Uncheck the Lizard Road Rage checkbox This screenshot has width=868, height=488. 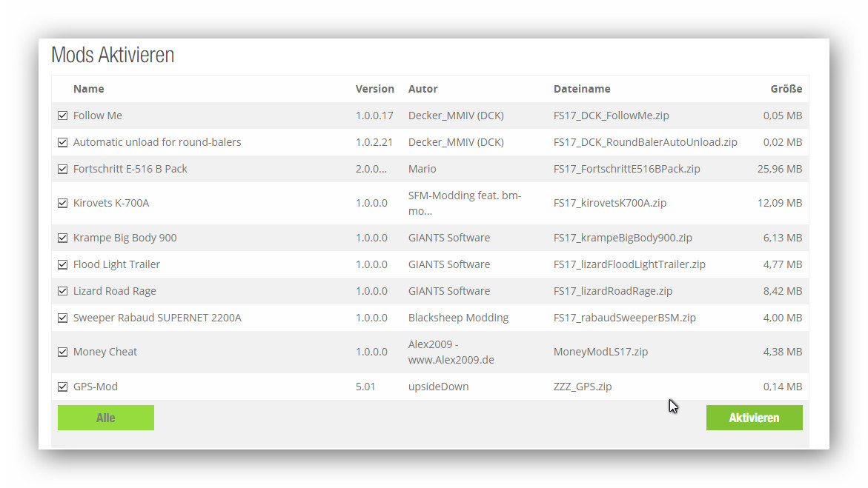[x=63, y=291]
